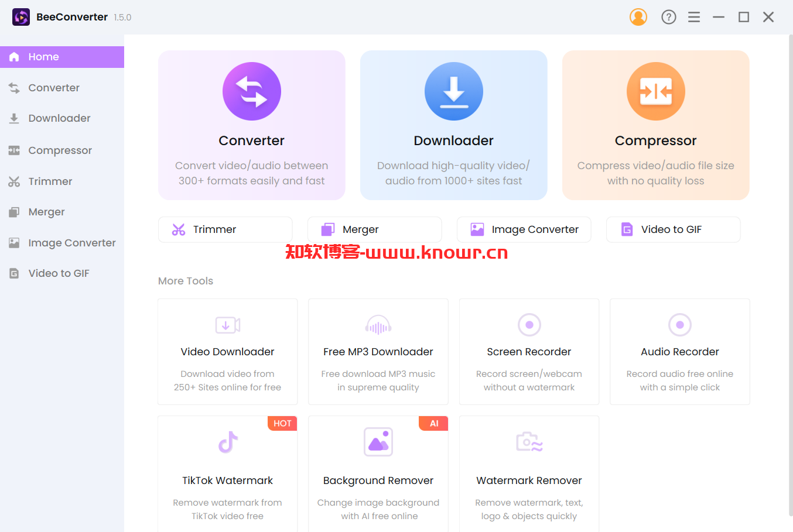Click the BeeConverter title text
The width and height of the screenshot is (793, 532).
[x=72, y=17]
